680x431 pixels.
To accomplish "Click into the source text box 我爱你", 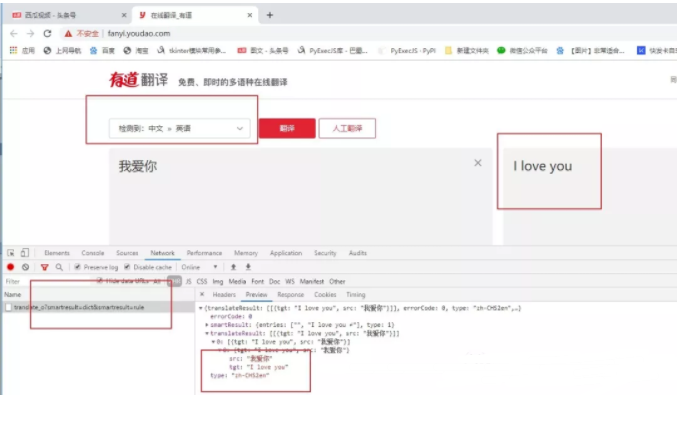I will [300, 196].
